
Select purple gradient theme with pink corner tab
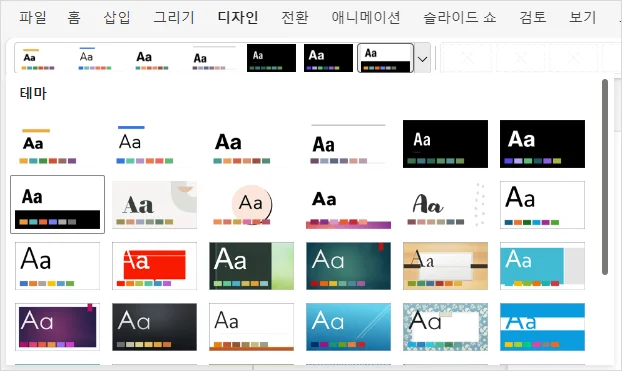click(58, 327)
